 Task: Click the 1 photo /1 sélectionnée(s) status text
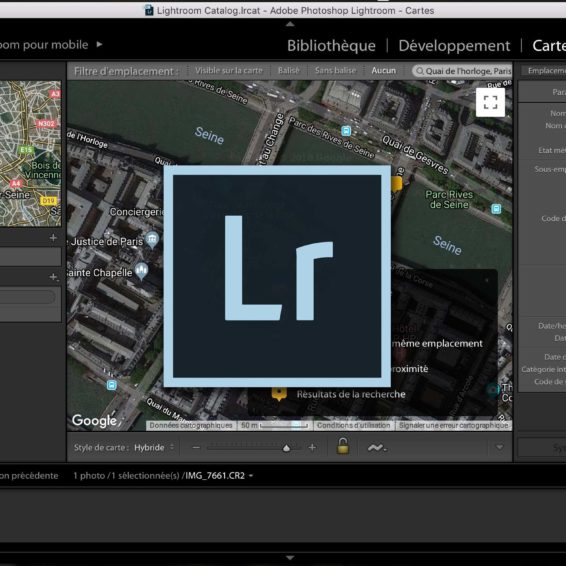[126, 476]
